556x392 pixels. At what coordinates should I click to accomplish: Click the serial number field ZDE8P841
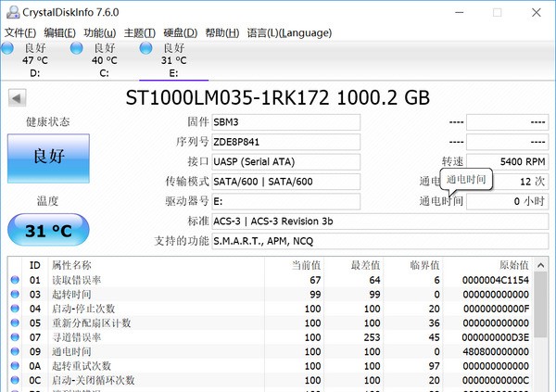[x=285, y=142]
